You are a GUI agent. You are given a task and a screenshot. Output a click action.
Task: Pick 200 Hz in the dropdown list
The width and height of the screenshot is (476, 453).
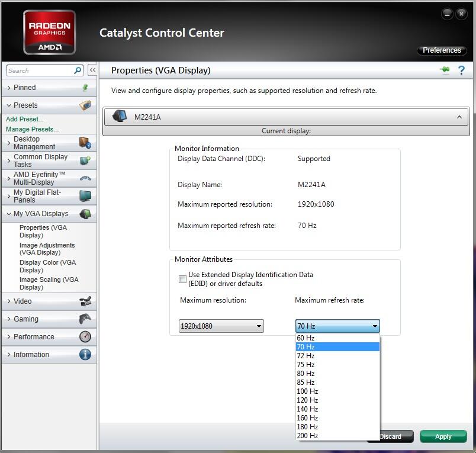point(337,436)
